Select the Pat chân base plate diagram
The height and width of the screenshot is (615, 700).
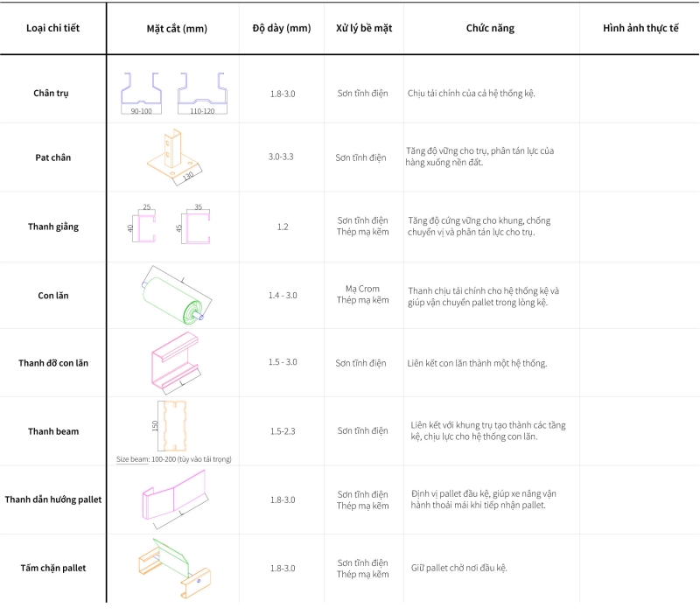pyautogui.click(x=177, y=157)
